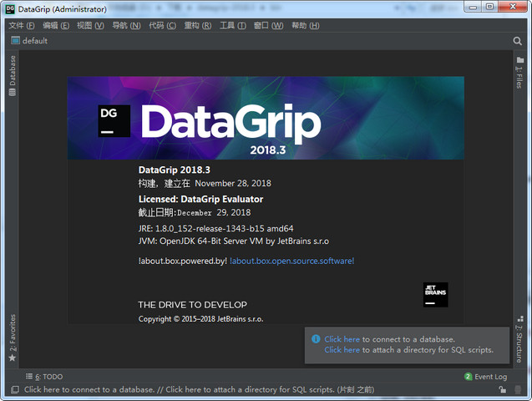Toggle tool window buttons icon in status bar
532x401 pixels.
[x=14, y=389]
